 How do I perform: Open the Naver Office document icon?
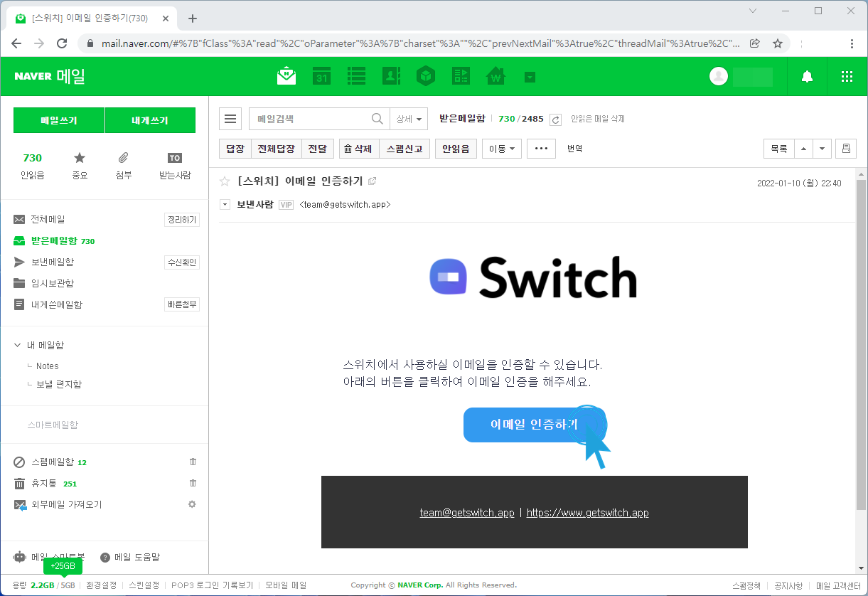click(461, 75)
